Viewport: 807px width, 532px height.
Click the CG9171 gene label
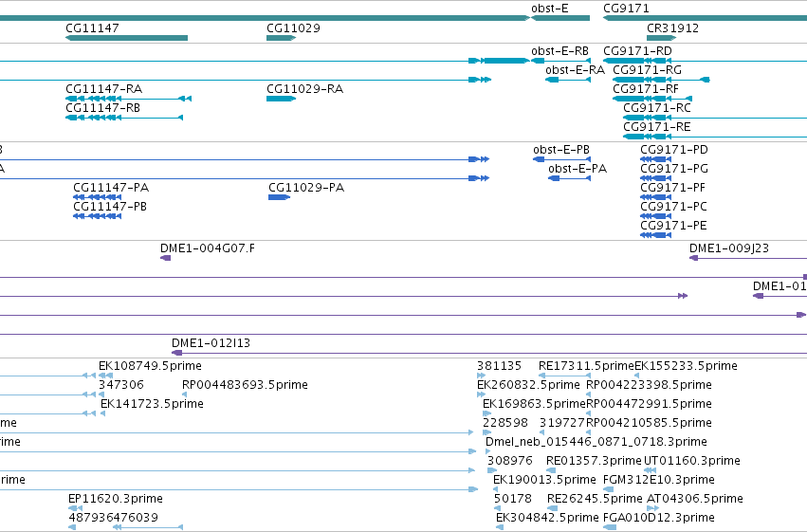tap(626, 9)
